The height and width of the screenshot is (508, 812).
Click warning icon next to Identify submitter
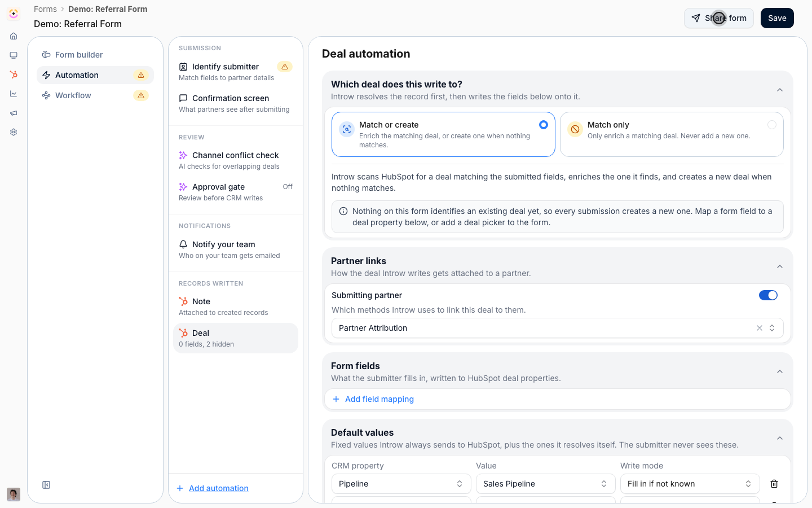point(285,67)
